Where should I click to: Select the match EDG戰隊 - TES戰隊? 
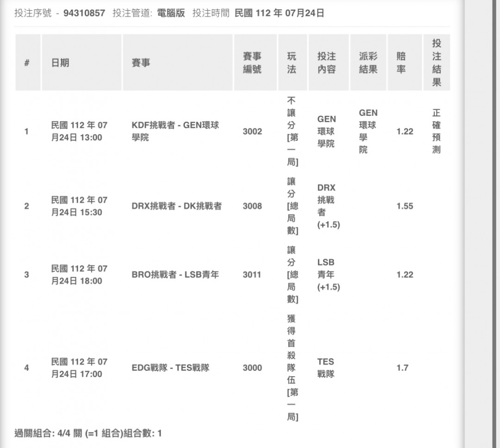[170, 368]
